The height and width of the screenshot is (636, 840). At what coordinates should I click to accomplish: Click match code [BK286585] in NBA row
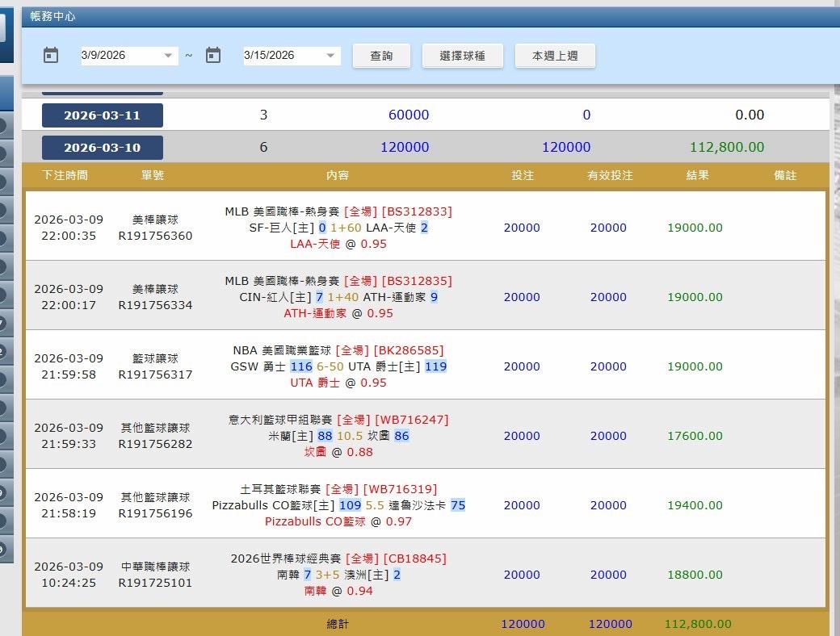pos(409,350)
